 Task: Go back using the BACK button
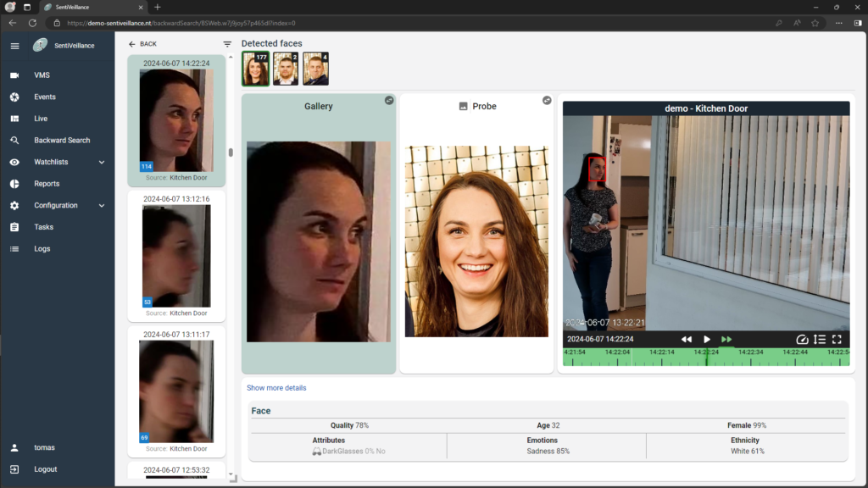pos(142,44)
